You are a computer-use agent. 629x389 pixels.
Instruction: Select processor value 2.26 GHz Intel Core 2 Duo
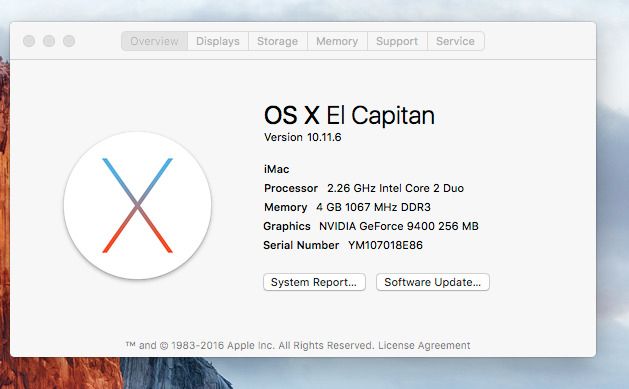[396, 188]
